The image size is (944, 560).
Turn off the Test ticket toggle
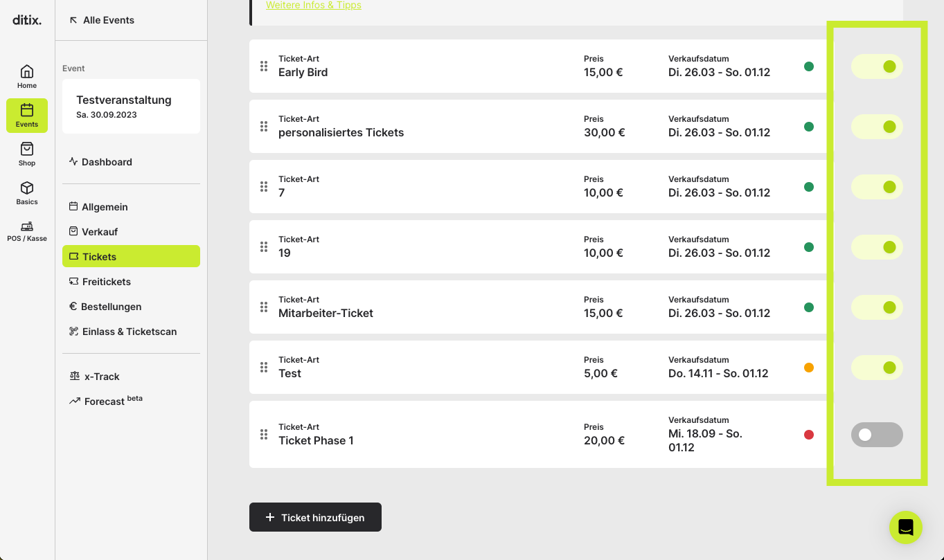[877, 368]
